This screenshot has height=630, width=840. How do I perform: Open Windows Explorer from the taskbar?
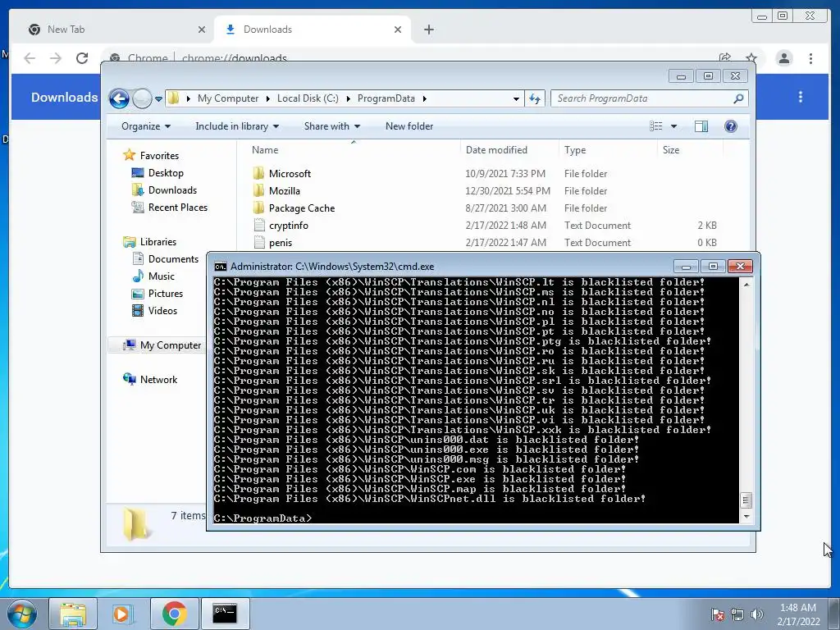pos(73,614)
